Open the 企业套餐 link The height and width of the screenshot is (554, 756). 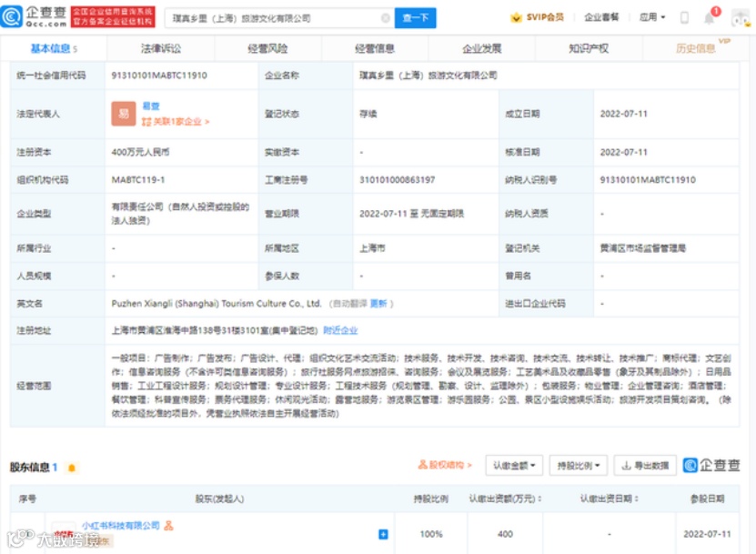click(x=600, y=17)
